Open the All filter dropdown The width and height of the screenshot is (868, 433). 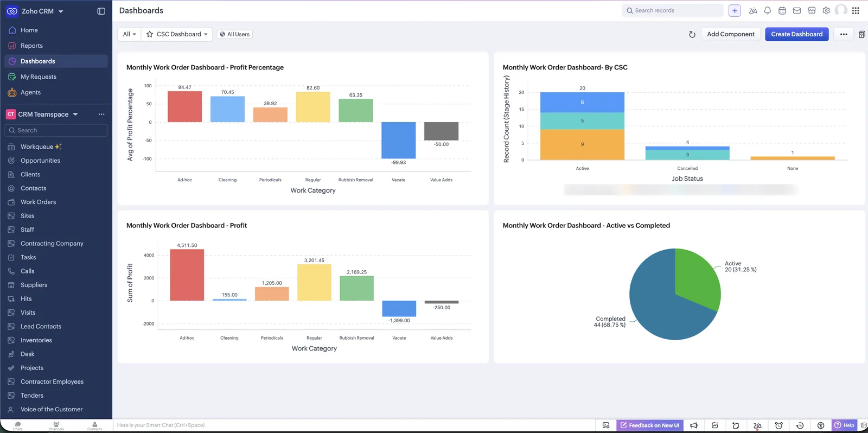click(129, 34)
